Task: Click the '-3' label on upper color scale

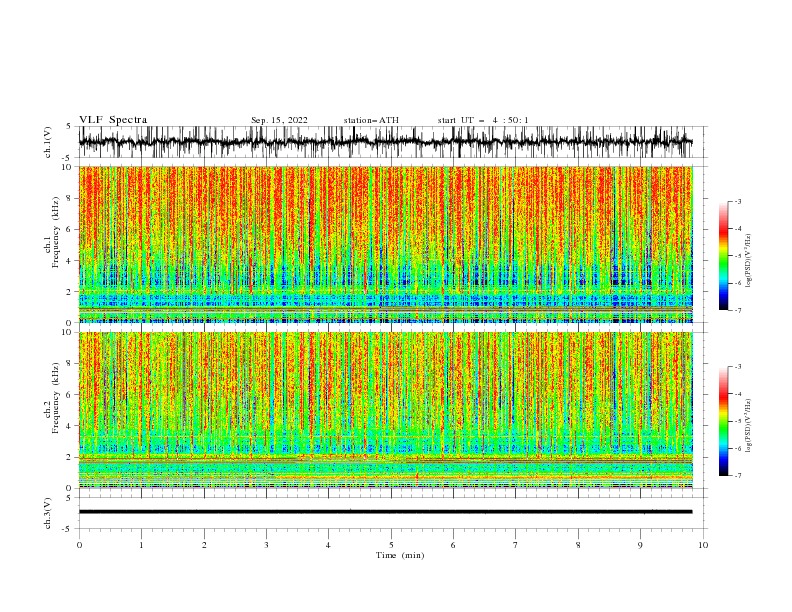Action: point(738,201)
